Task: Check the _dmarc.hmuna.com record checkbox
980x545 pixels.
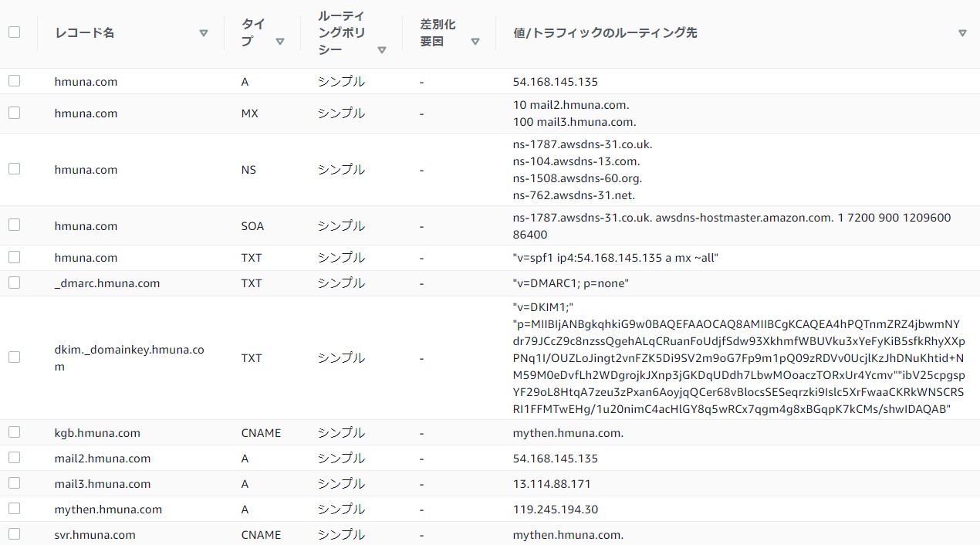Action: [x=14, y=283]
